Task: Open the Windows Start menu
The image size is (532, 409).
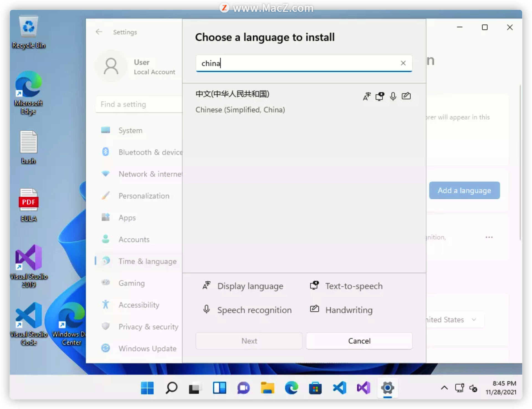Action: pyautogui.click(x=147, y=387)
